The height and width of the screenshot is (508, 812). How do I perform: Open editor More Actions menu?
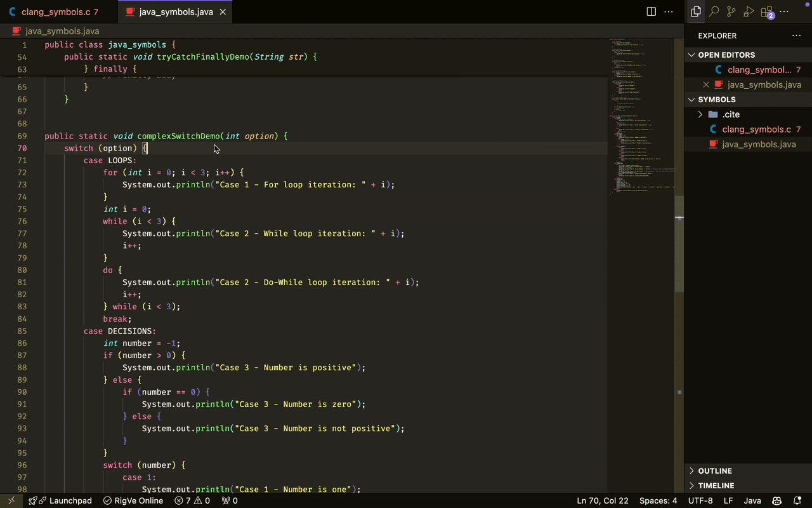coord(669,11)
